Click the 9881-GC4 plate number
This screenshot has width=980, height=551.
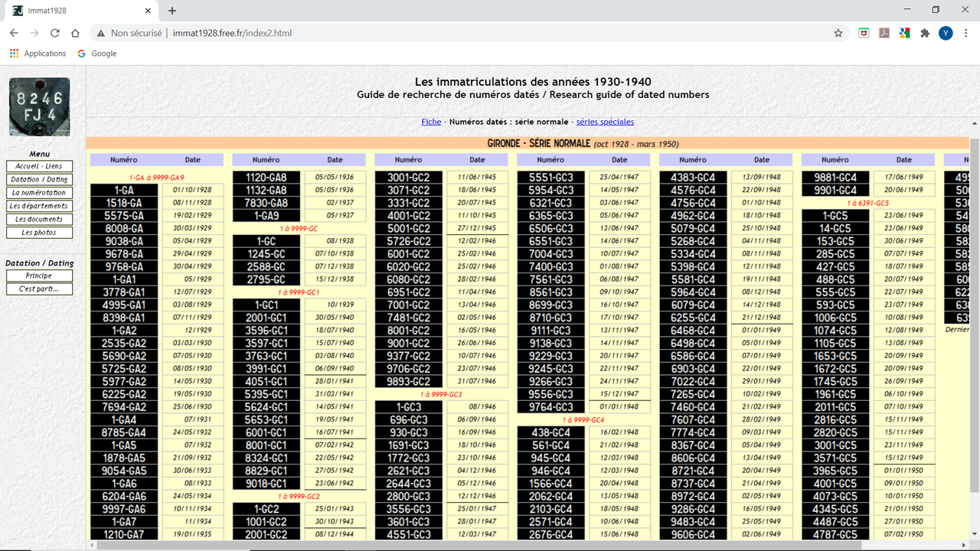click(x=836, y=178)
